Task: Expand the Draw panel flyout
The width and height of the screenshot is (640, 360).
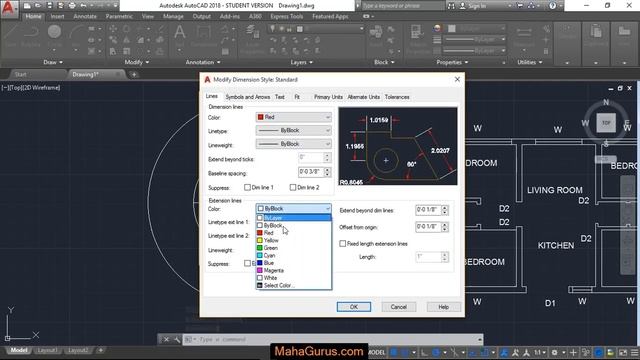Action: (53, 62)
